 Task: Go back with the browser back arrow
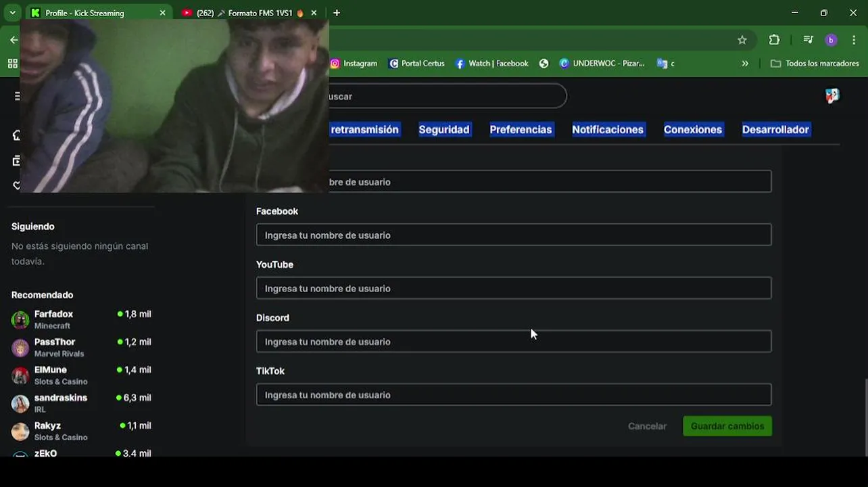[13, 40]
